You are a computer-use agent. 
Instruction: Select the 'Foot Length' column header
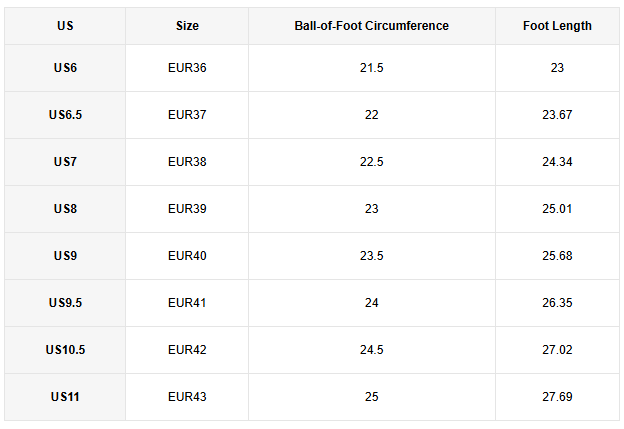pyautogui.click(x=557, y=26)
